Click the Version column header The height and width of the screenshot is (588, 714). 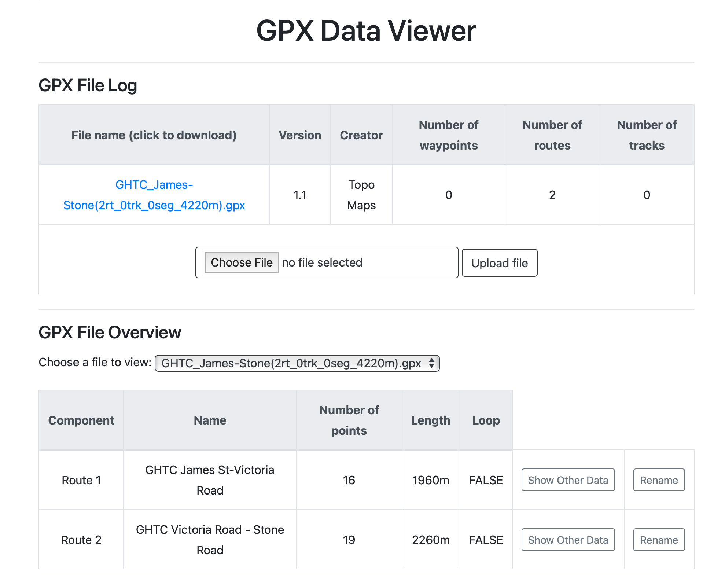click(x=299, y=135)
